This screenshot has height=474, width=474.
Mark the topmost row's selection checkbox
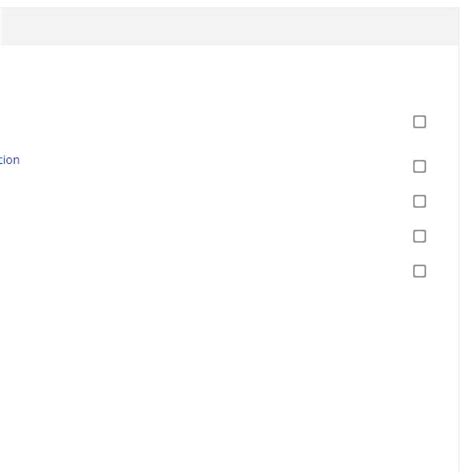pyautogui.click(x=419, y=122)
